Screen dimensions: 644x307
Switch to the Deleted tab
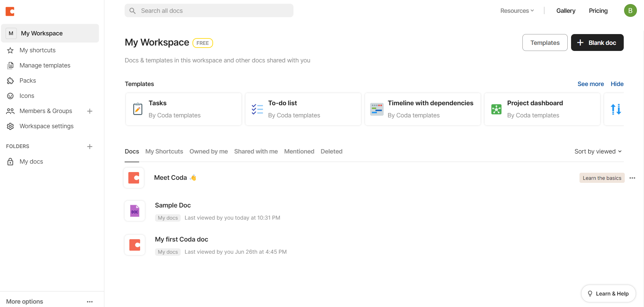[x=332, y=151]
